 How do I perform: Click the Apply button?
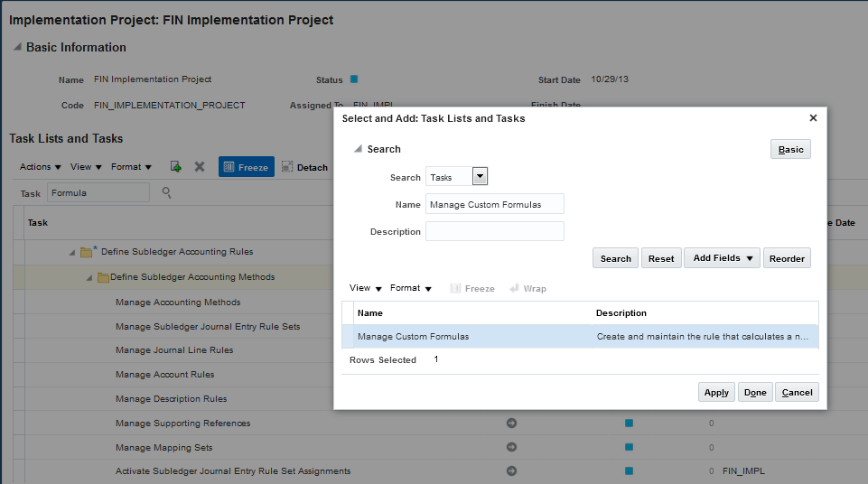pos(716,392)
